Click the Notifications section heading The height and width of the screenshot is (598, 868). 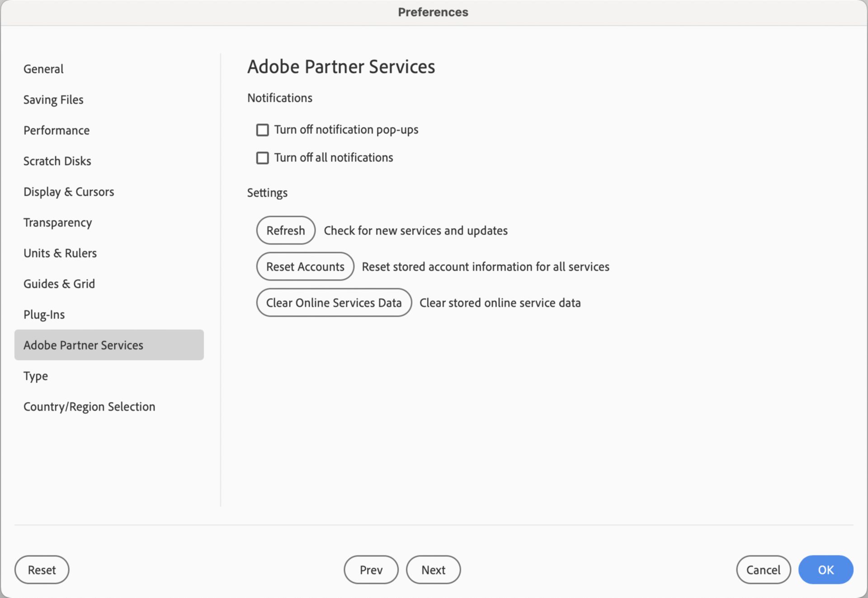coord(280,98)
